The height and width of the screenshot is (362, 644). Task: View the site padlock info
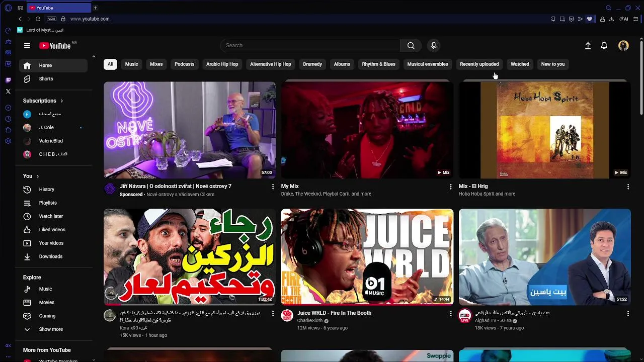[63, 19]
